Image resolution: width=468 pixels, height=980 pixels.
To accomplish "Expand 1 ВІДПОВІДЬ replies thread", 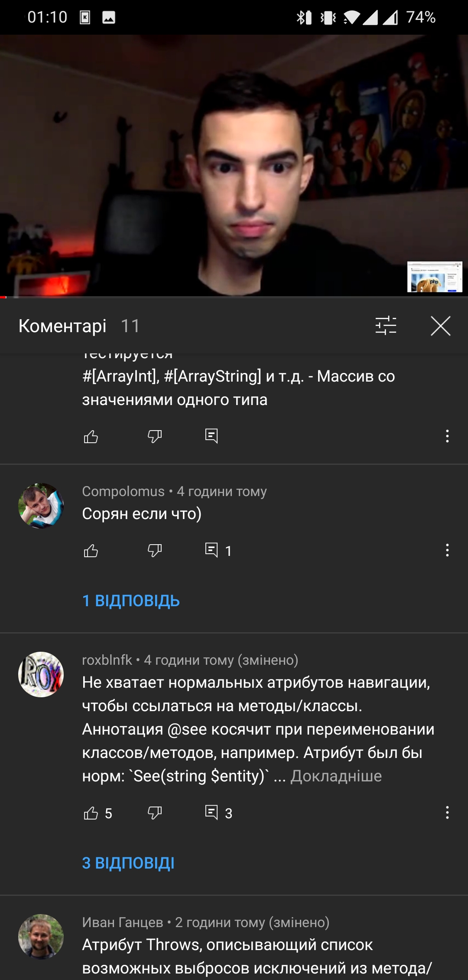I will point(131,601).
